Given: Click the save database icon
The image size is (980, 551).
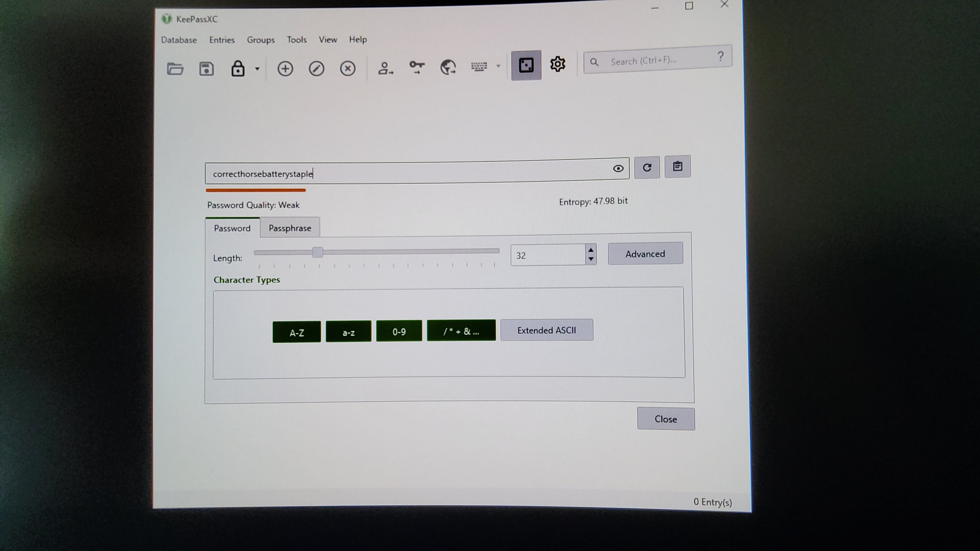Looking at the screenshot, I should tap(206, 69).
